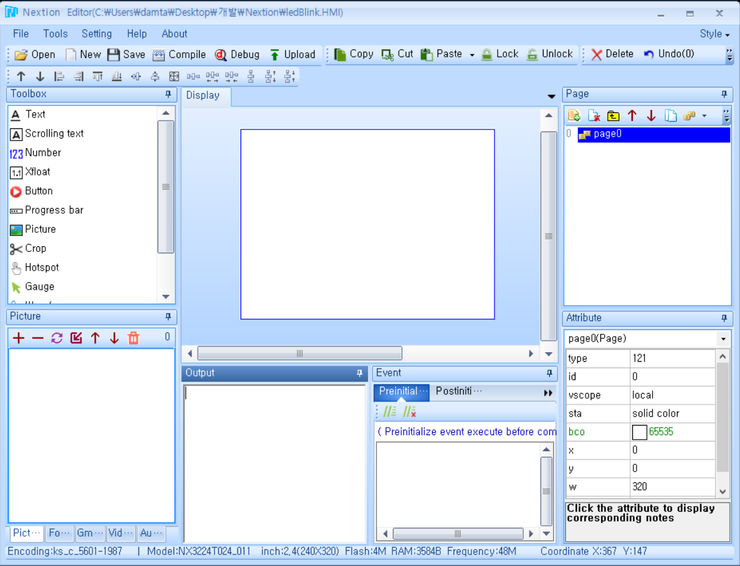Add a new page in the Page panel

tap(574, 116)
